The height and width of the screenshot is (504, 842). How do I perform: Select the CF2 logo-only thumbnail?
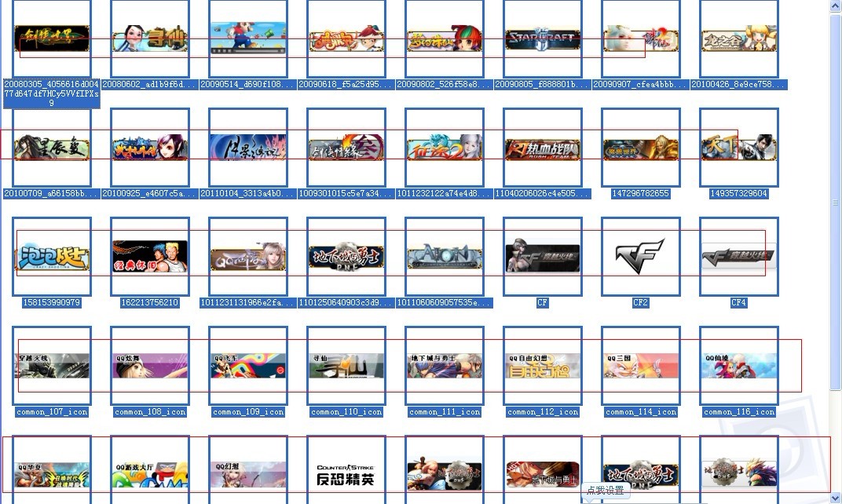641,257
